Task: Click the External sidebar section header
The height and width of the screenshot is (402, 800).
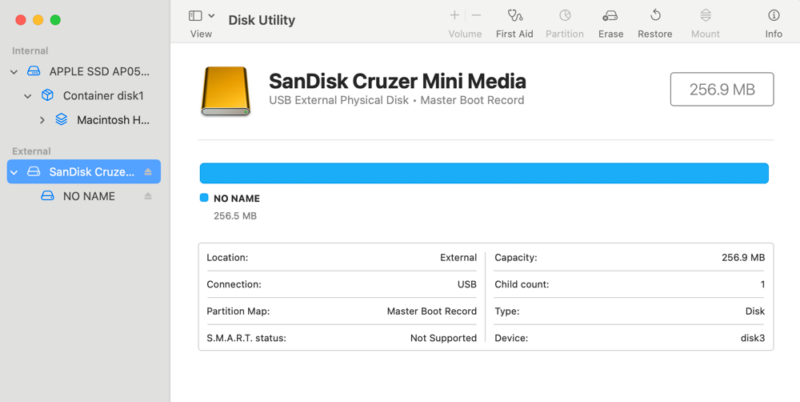Action: tap(31, 151)
